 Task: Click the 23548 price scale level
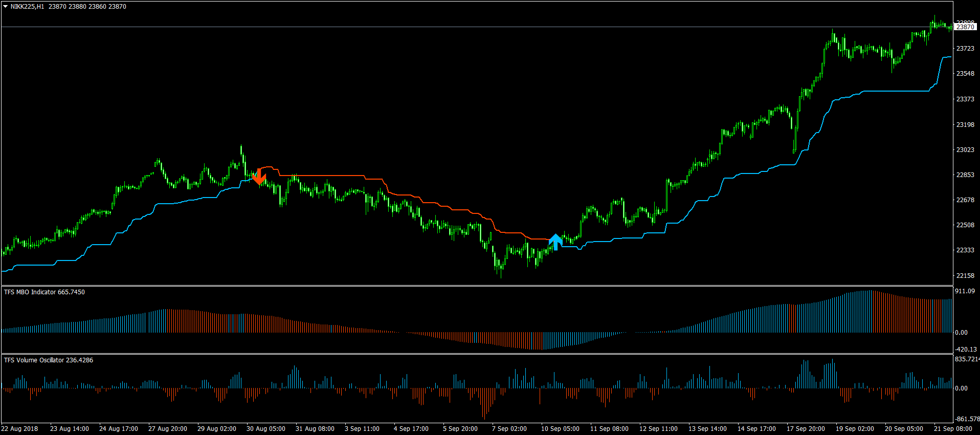pos(965,74)
